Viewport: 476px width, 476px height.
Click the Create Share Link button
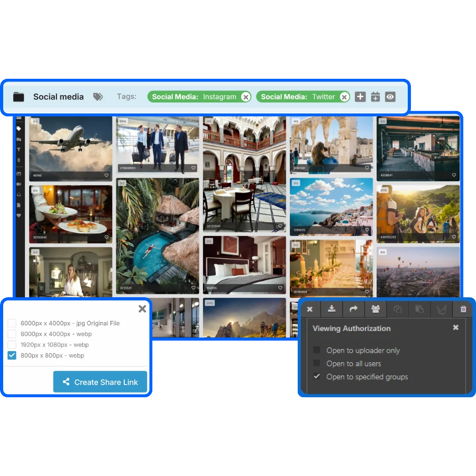[x=100, y=382]
